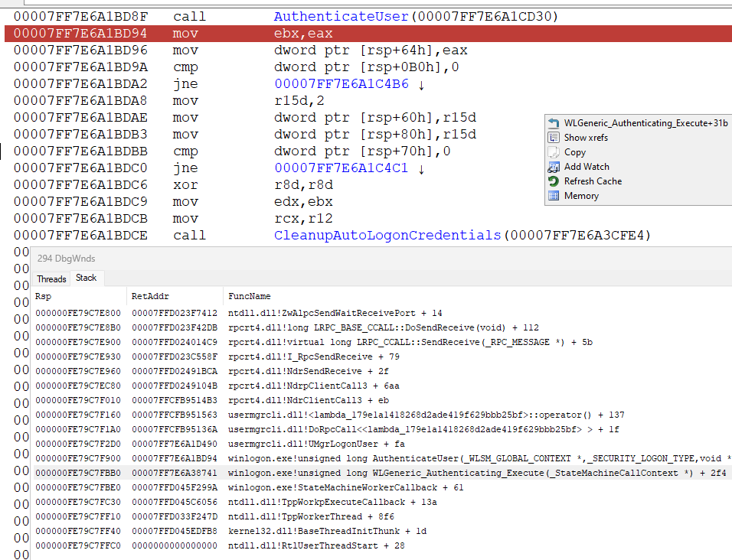Switch to the Stack tab
732x560 pixels.
pos(87,278)
